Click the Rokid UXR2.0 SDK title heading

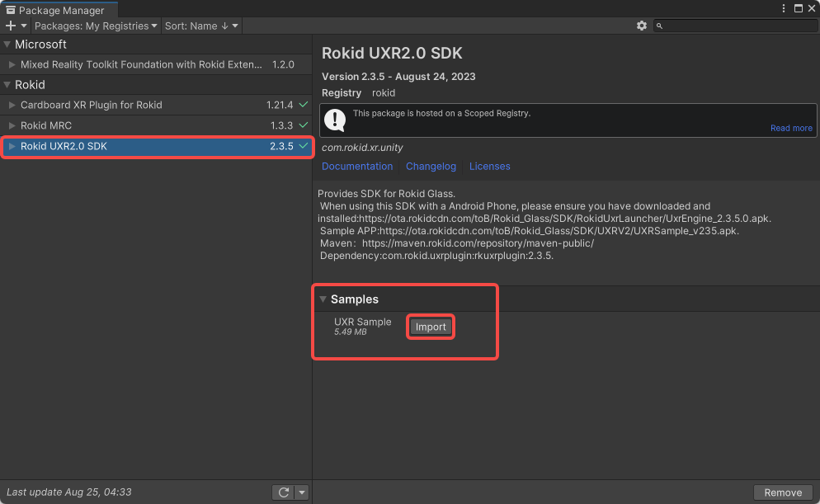(392, 54)
